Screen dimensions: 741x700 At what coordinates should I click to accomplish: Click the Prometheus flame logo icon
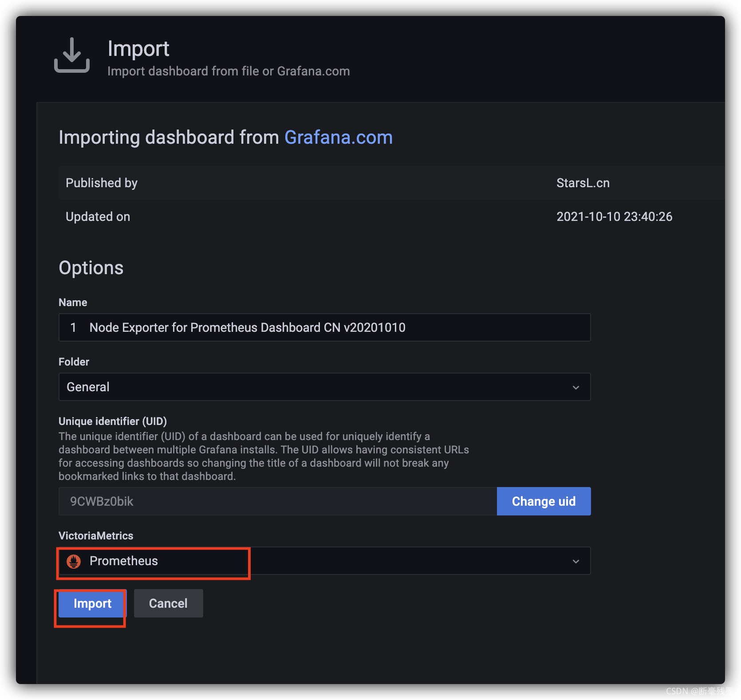click(74, 561)
